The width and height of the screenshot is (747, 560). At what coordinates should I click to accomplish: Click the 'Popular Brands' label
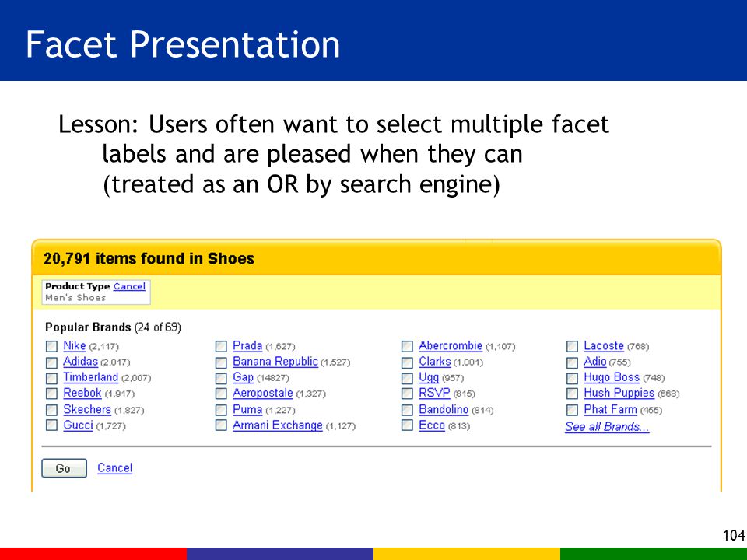click(x=88, y=327)
